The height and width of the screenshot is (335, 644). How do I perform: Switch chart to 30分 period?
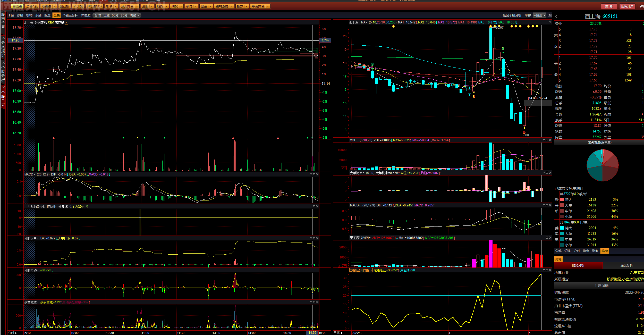(x=124, y=15)
